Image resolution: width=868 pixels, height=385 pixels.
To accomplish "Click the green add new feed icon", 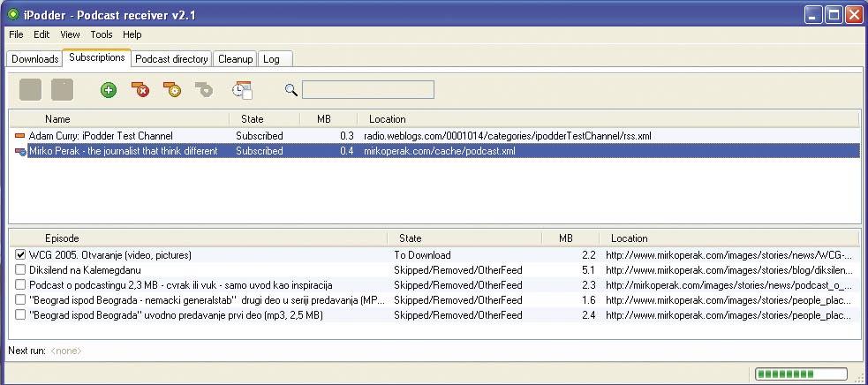I will click(109, 90).
